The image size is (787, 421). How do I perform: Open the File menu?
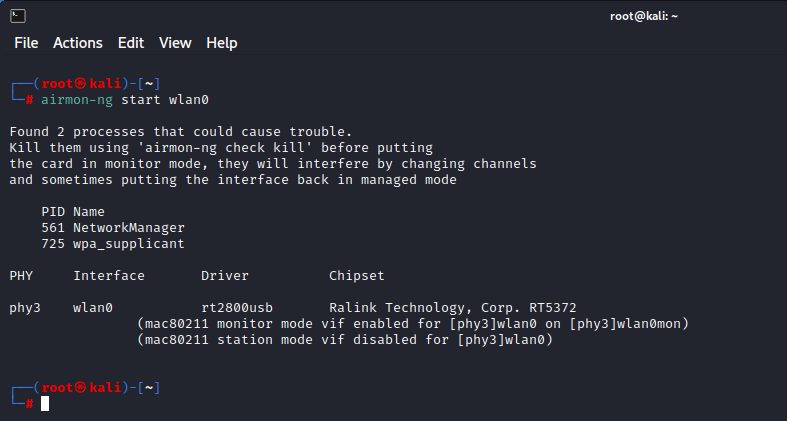26,43
